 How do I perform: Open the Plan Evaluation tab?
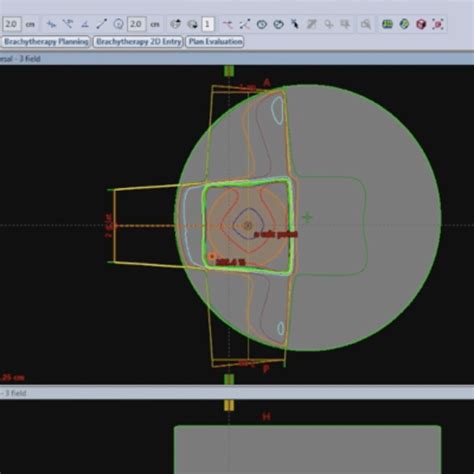coord(215,42)
